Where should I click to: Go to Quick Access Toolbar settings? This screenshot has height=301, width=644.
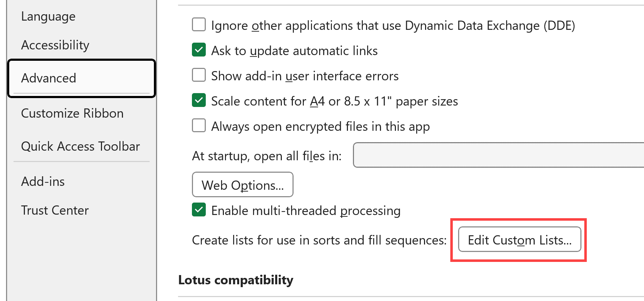pos(80,146)
